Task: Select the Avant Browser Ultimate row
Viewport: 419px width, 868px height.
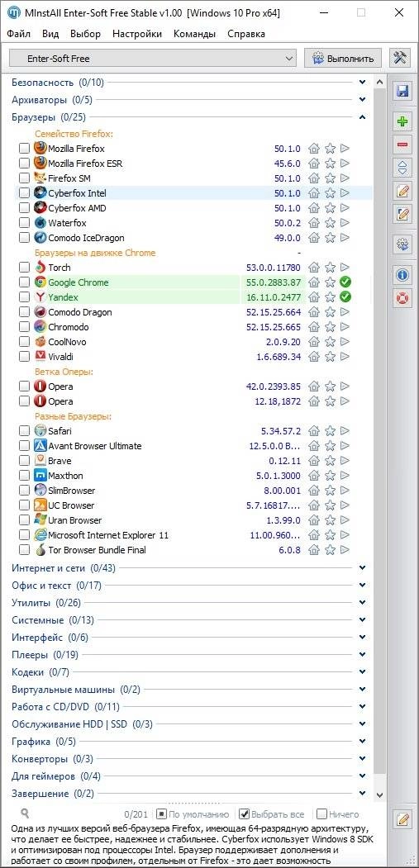Action: [x=194, y=446]
